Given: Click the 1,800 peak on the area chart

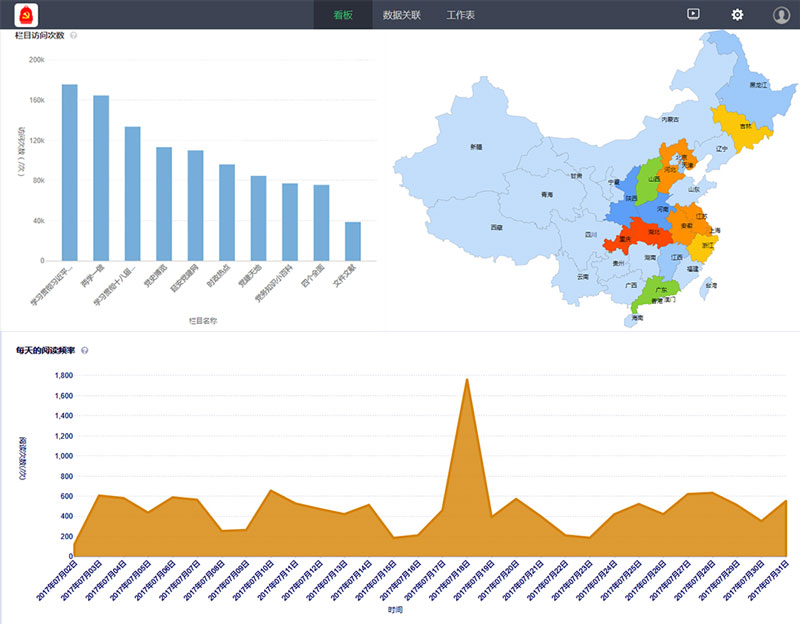Looking at the screenshot, I should [x=466, y=382].
